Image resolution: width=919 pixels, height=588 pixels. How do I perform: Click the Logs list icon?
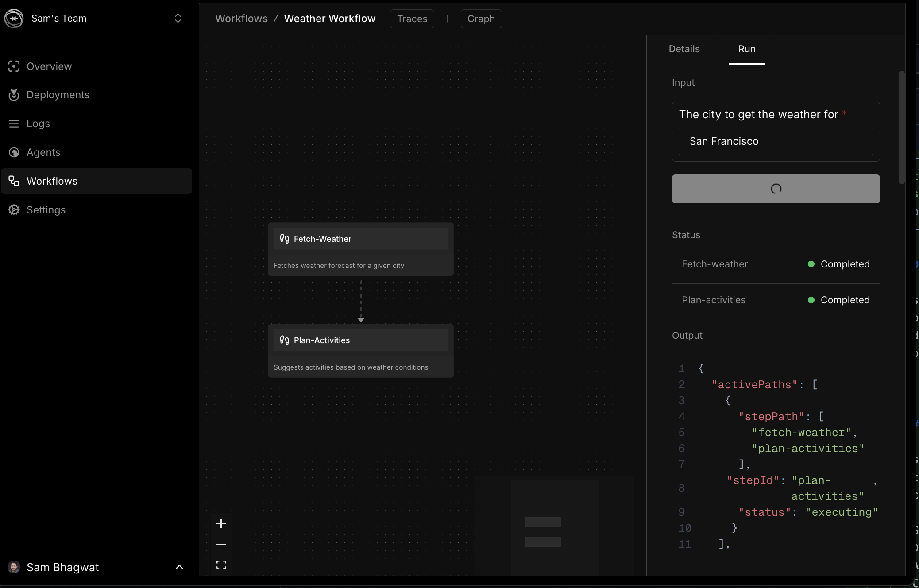coord(14,124)
